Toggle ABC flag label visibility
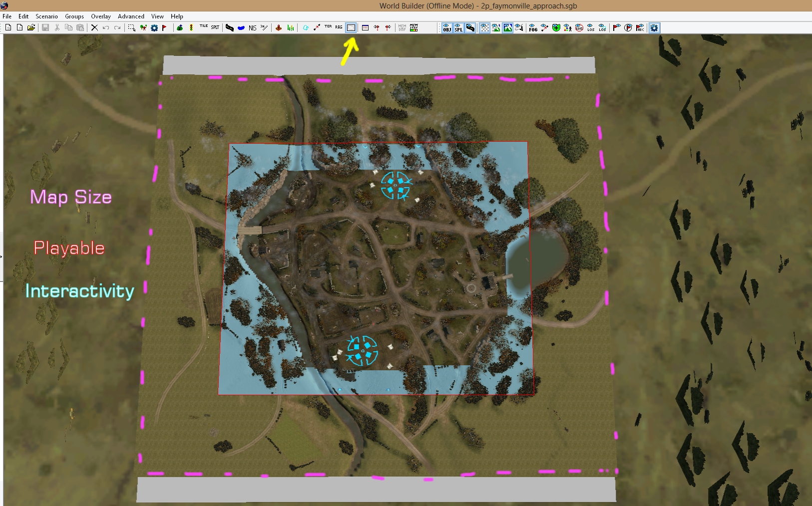 (x=640, y=27)
